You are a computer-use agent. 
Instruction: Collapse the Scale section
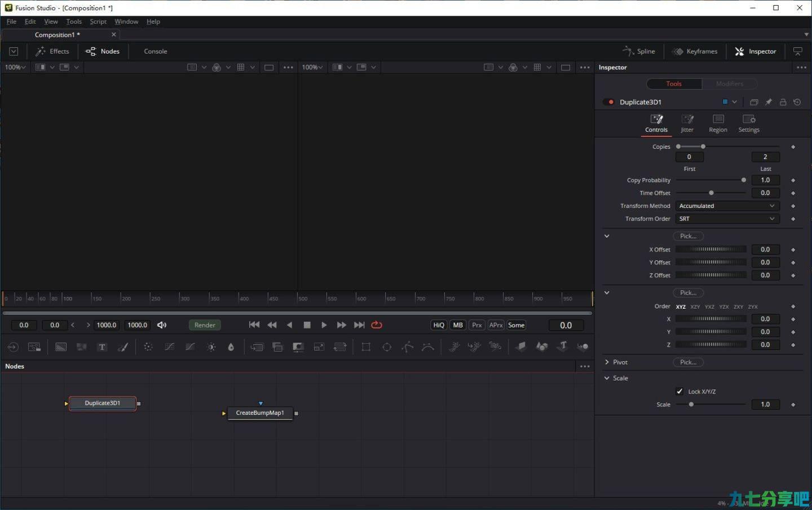tap(607, 378)
